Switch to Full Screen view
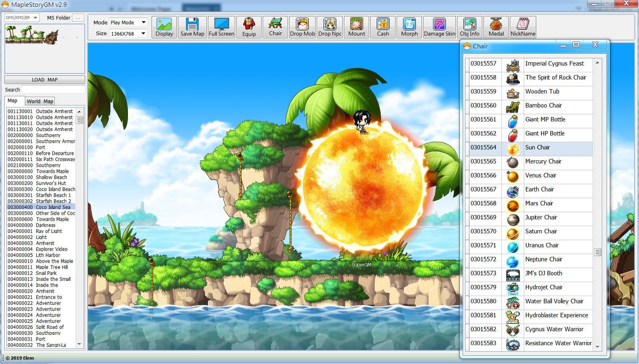Viewport: 639px width, 364px height. click(x=222, y=27)
